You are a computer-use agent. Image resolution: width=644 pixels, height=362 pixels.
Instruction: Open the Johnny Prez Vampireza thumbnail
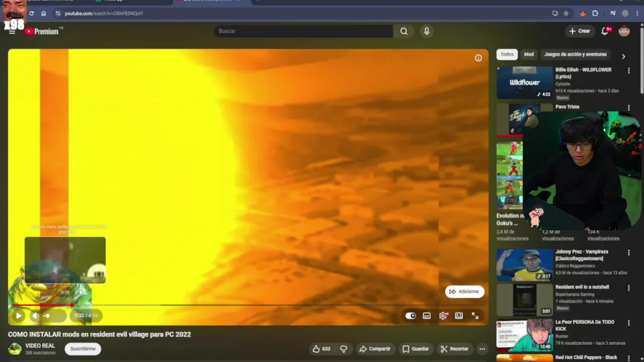click(525, 264)
